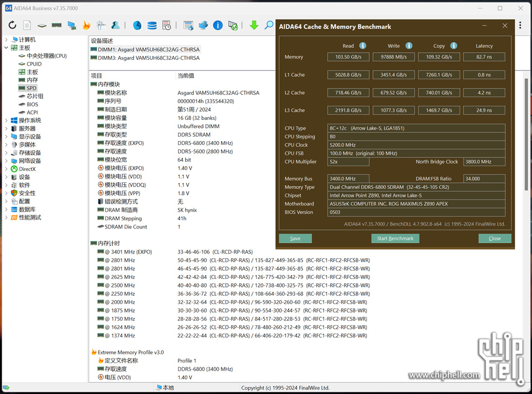
Task: Select the 定义文件名称 Profile 1 row
Action: click(147, 361)
